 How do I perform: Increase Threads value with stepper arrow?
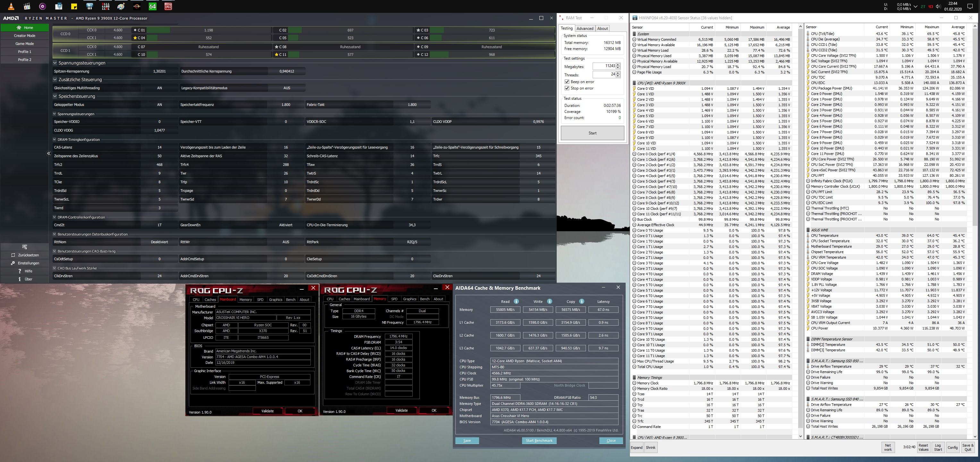(618, 73)
